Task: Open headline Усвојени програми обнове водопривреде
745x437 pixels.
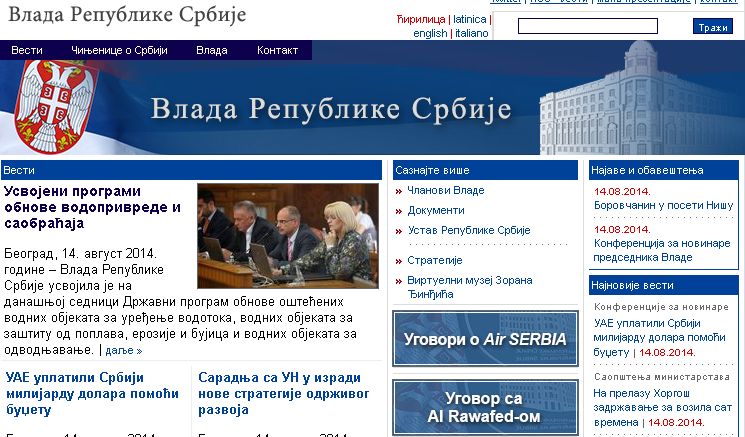Action: (x=93, y=207)
